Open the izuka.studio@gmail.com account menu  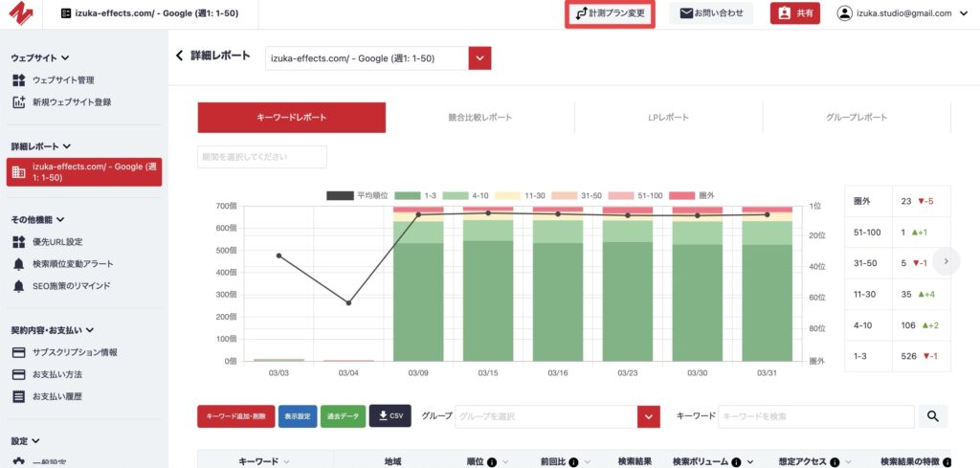tap(902, 13)
